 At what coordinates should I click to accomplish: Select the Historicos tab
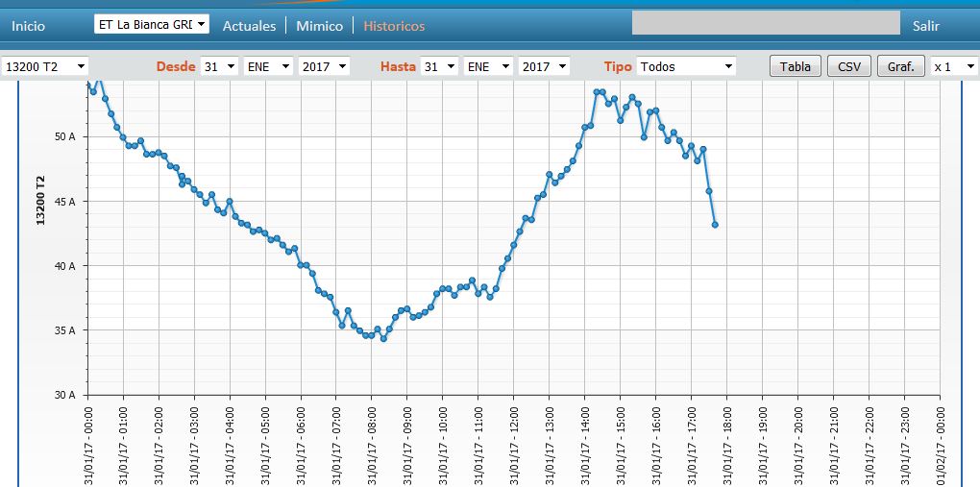(x=394, y=26)
